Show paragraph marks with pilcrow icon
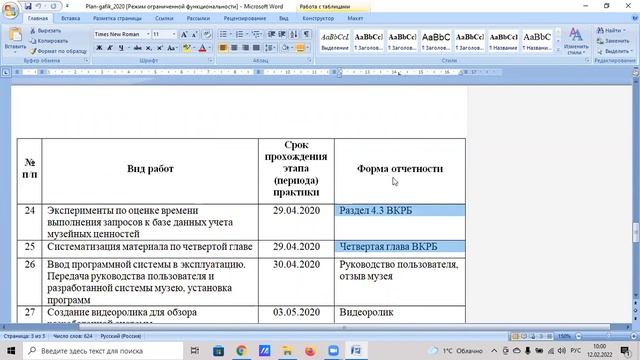 (x=306, y=34)
